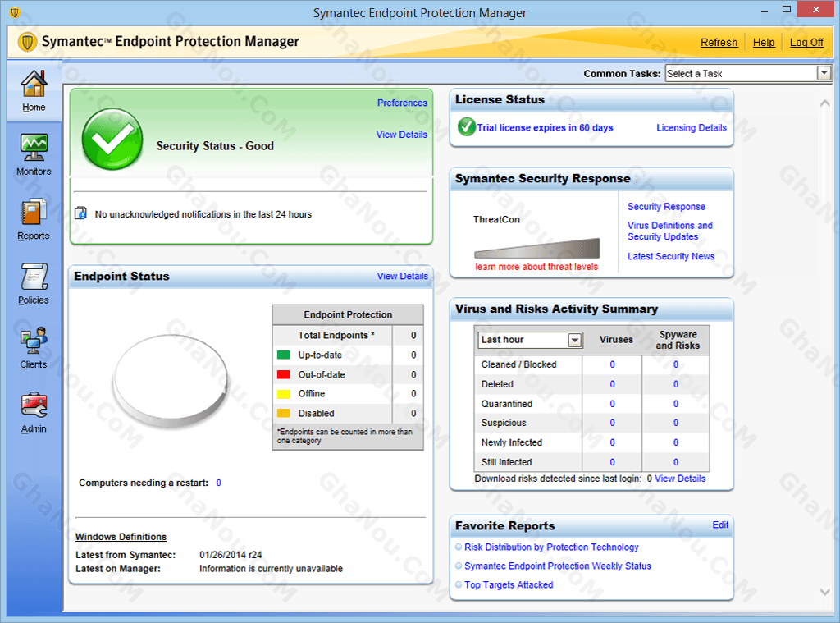Screen dimensions: 840x623
Task: Click Log Off
Action: [x=806, y=43]
